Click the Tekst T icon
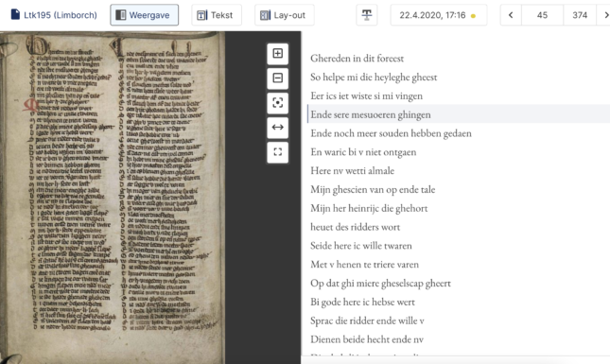Viewport: 610px width, 364px height. pyautogui.click(x=201, y=15)
